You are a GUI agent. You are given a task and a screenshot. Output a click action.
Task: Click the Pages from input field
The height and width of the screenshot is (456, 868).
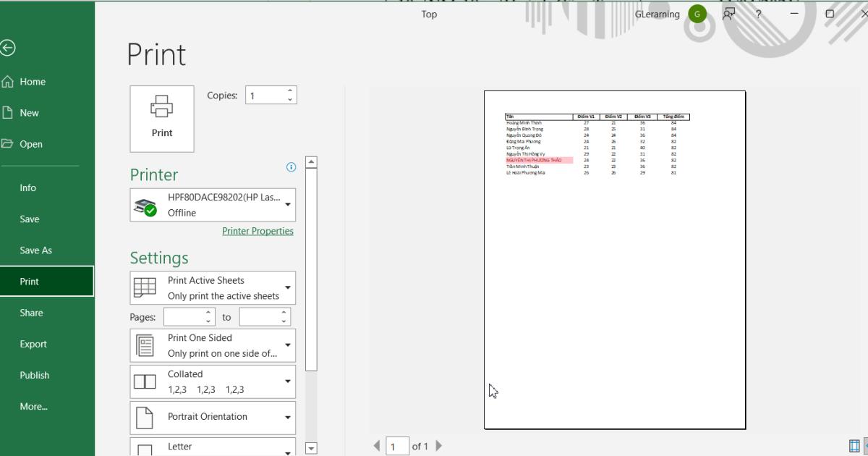pos(184,317)
